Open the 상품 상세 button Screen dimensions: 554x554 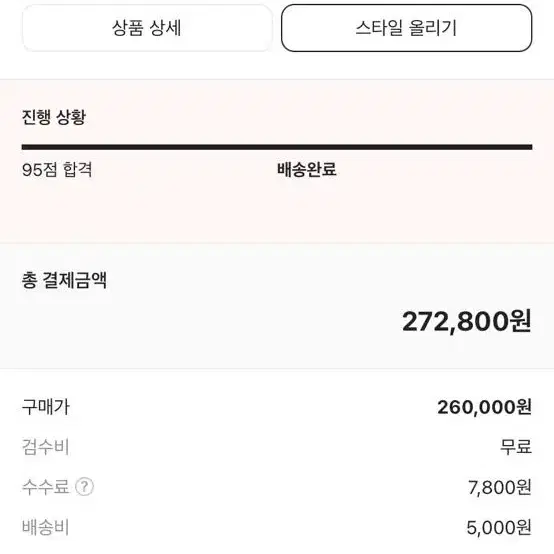tap(147, 28)
